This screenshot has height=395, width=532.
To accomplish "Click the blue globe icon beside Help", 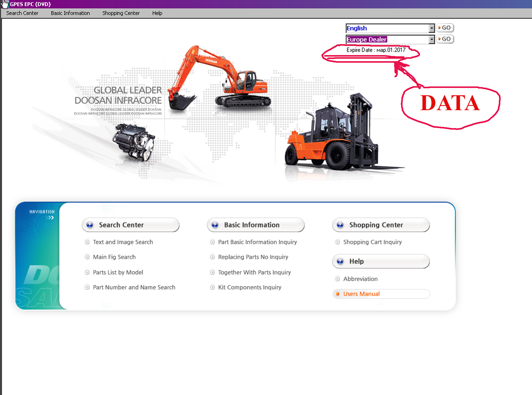I will (x=340, y=261).
